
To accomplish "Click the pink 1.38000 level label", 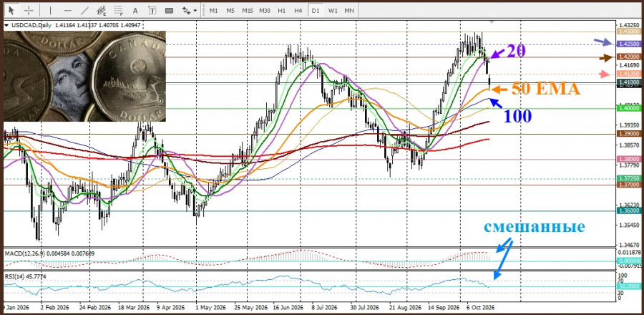I will [629, 159].
